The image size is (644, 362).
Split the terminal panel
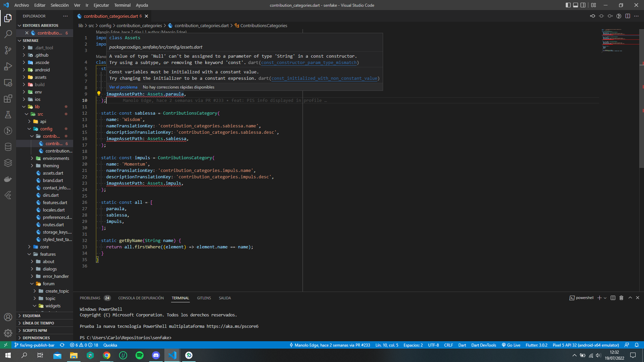(613, 298)
